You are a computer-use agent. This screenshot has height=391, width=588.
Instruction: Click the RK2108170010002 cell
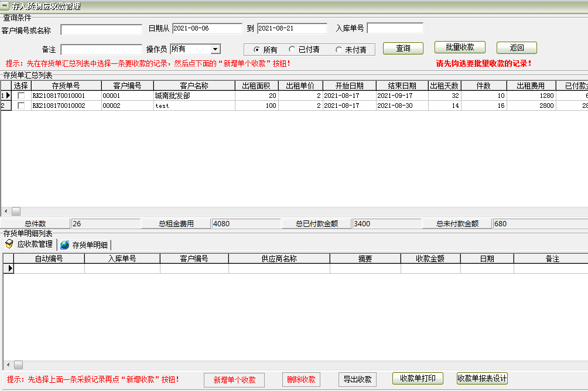point(66,106)
